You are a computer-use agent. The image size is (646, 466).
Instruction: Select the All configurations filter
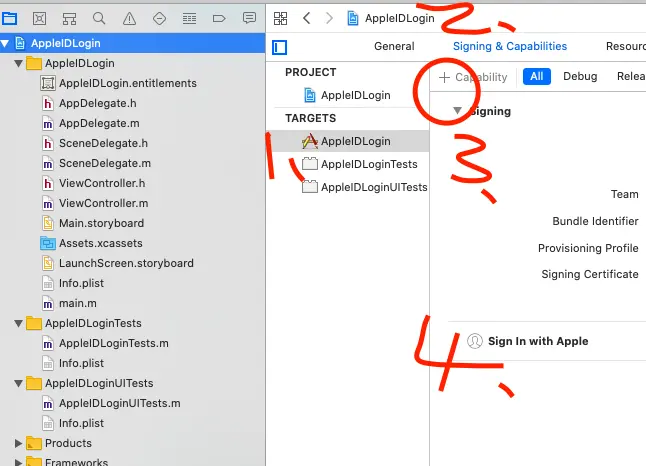[536, 77]
